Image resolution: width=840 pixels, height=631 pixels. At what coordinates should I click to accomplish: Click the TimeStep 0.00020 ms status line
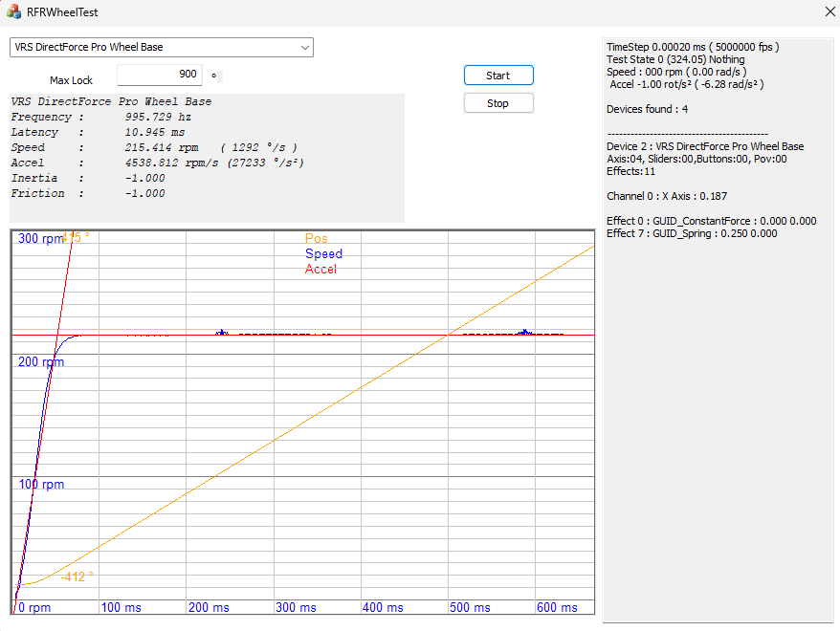[x=693, y=47]
